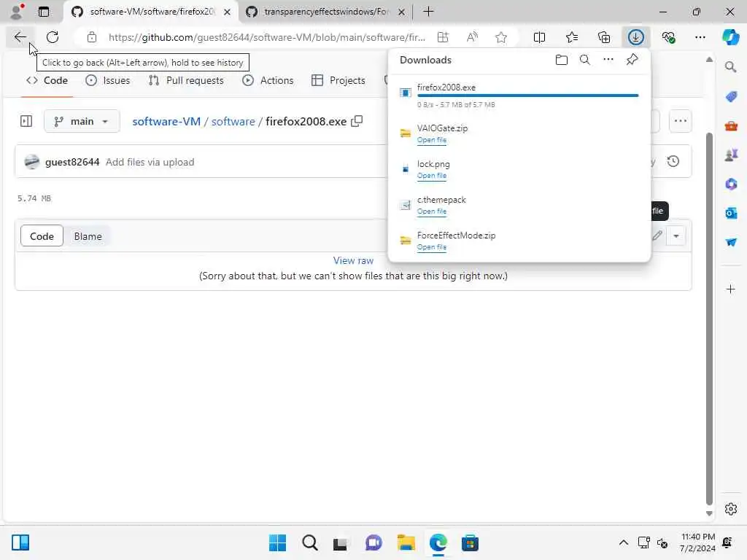Open the app available grid icon in address bar
747x560 pixels.
pos(443,37)
